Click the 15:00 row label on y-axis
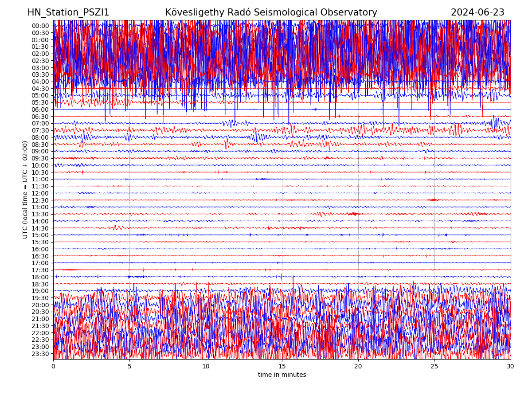The width and height of the screenshot is (532, 399). (x=40, y=235)
